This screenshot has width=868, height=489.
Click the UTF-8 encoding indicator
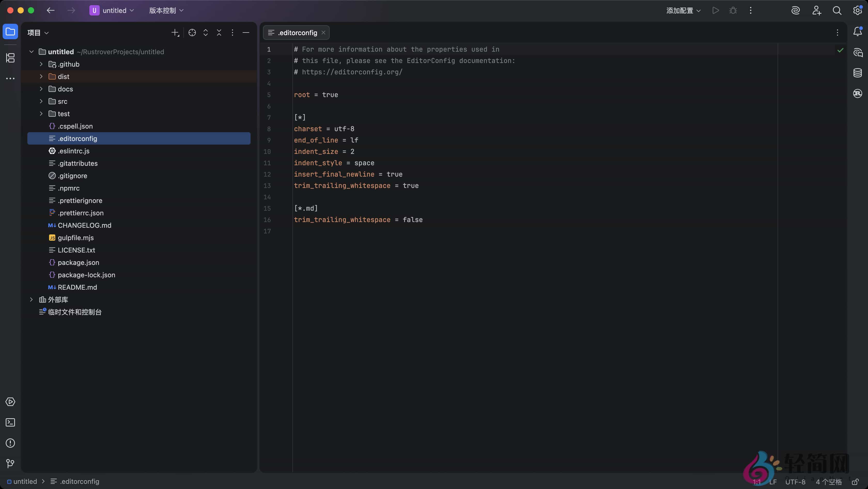[796, 481]
